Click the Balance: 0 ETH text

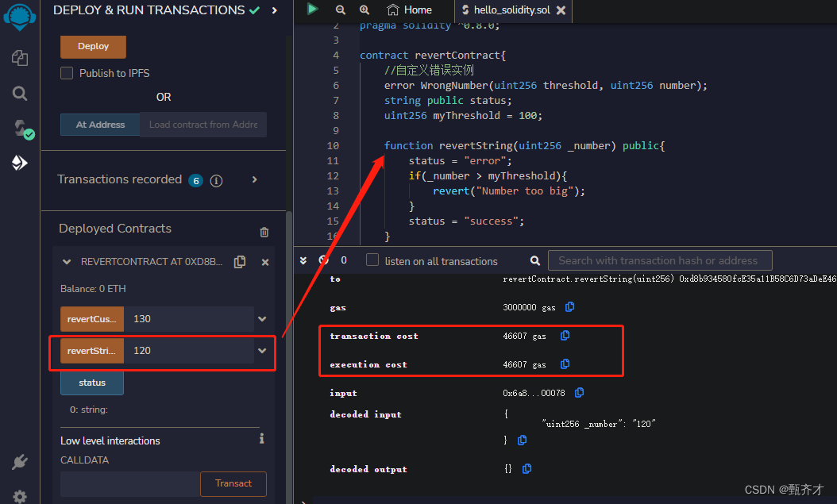[93, 289]
